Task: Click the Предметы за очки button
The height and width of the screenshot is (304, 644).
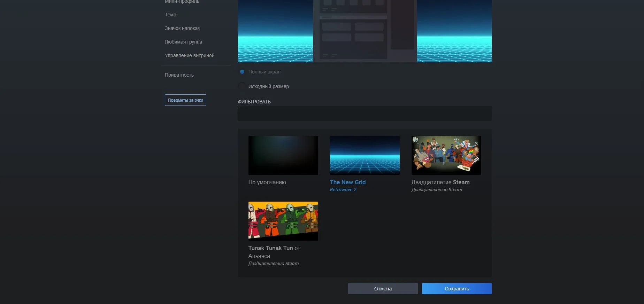Action: point(185,100)
